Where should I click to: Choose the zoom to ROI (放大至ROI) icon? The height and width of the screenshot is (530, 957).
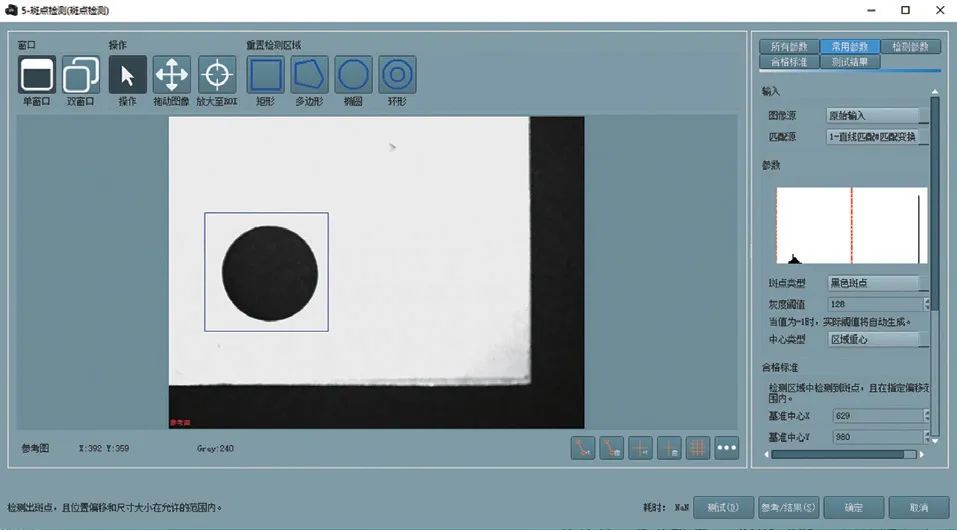[x=217, y=74]
